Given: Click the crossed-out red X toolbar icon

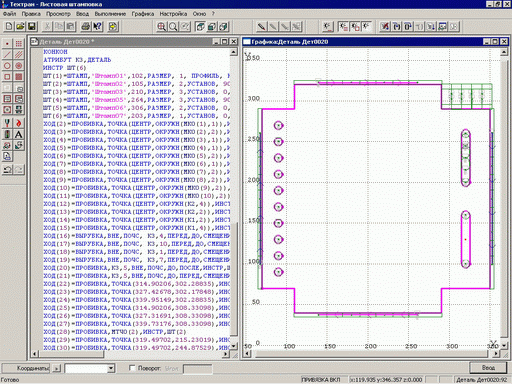Looking at the screenshot, I should pos(385,26).
